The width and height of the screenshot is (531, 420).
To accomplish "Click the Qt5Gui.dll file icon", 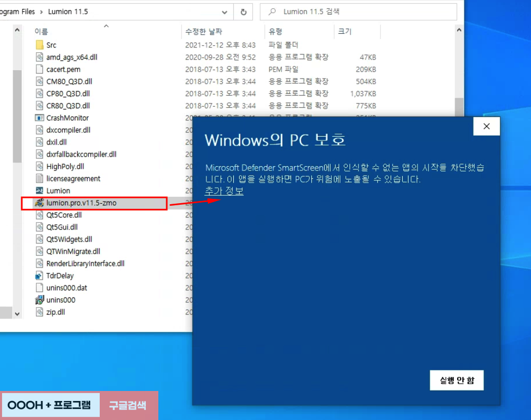I will point(39,227).
